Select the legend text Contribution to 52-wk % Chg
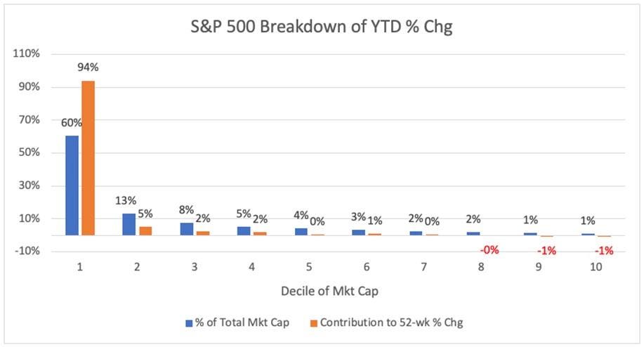 [391, 323]
